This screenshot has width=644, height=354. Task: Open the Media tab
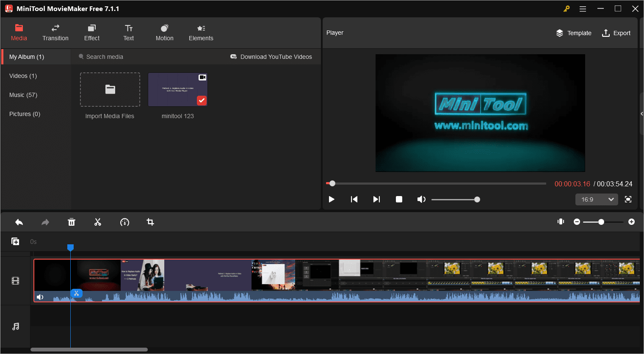pos(19,33)
